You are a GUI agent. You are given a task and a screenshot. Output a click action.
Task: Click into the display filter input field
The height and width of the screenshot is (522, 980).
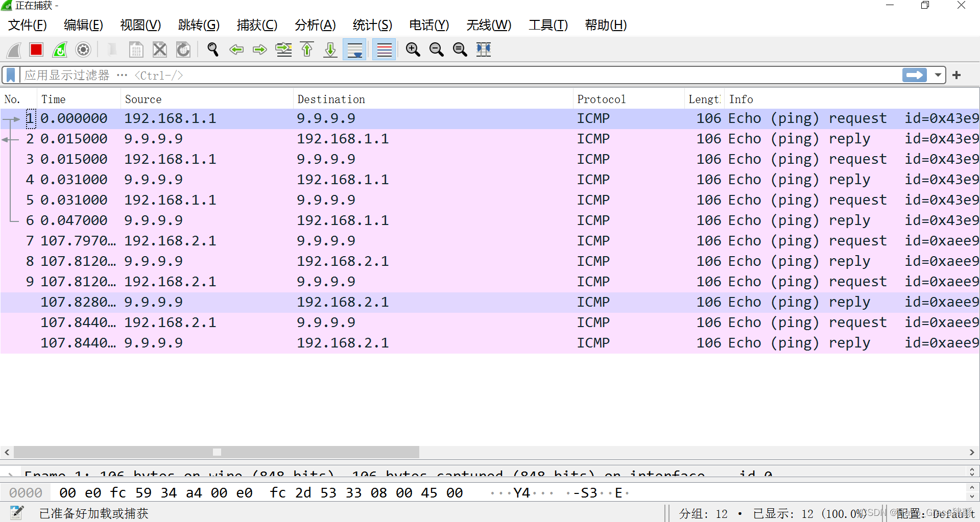[x=460, y=75]
